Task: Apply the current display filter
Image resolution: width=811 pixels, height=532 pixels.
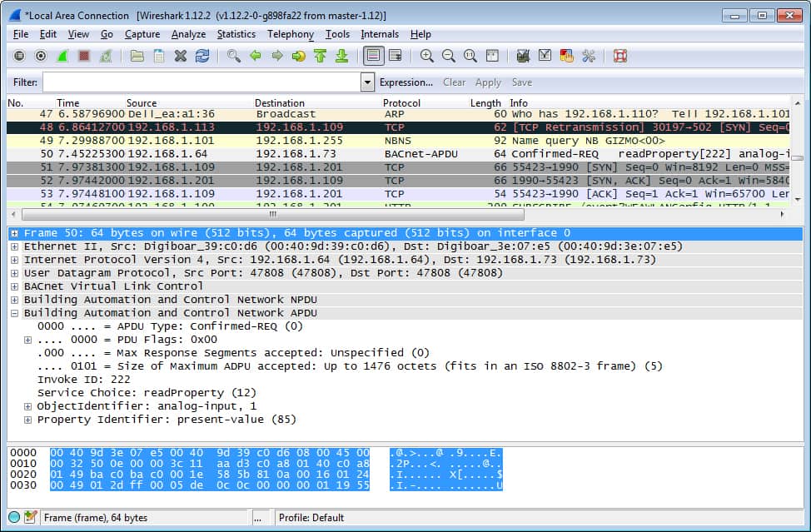Action: pyautogui.click(x=488, y=82)
